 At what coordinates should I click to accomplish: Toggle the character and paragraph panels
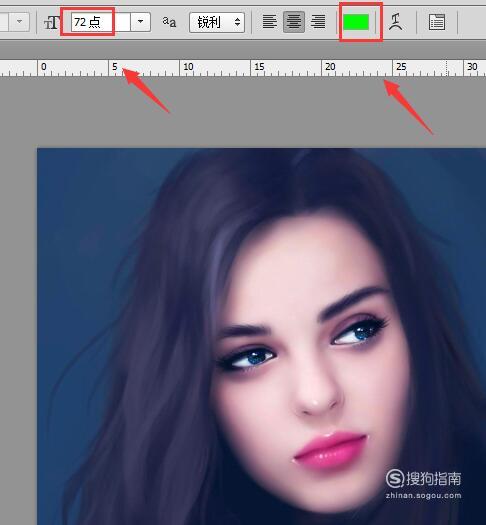437,22
